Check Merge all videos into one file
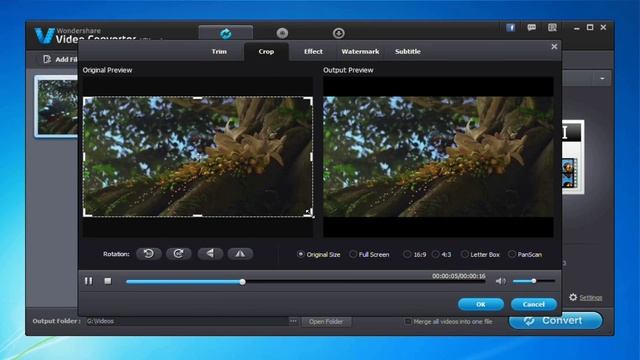 click(x=407, y=322)
